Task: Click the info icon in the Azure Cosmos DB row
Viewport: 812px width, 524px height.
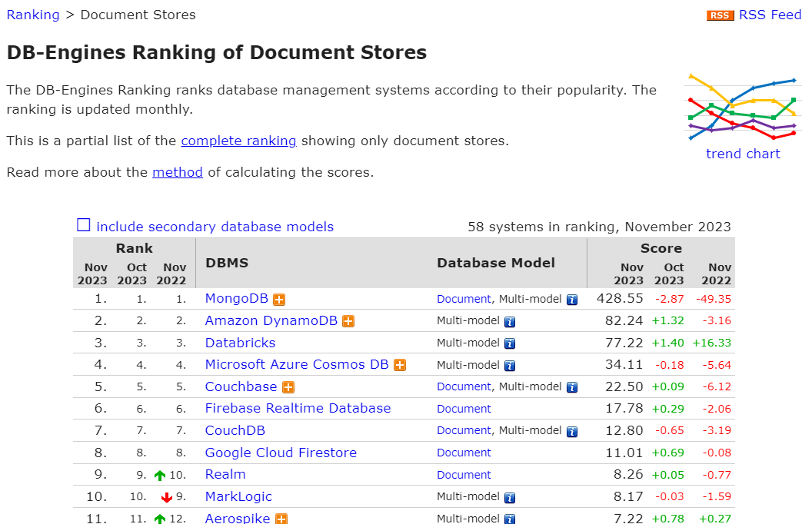Action: click(x=510, y=366)
